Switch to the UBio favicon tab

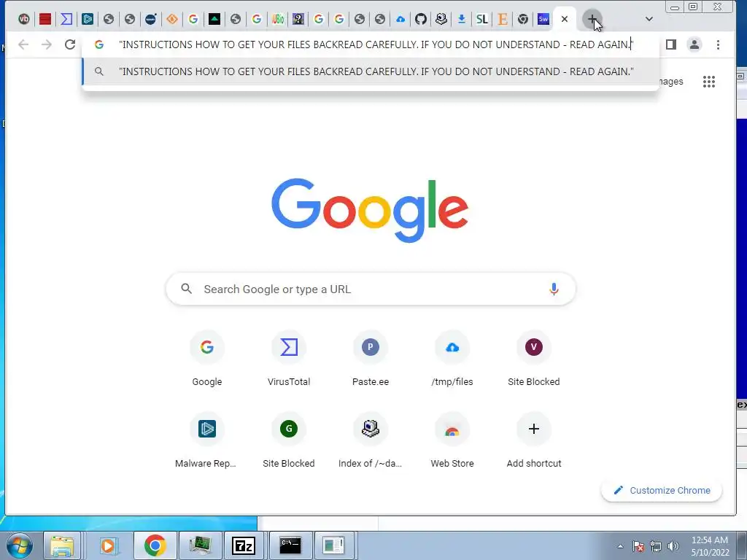(278, 19)
